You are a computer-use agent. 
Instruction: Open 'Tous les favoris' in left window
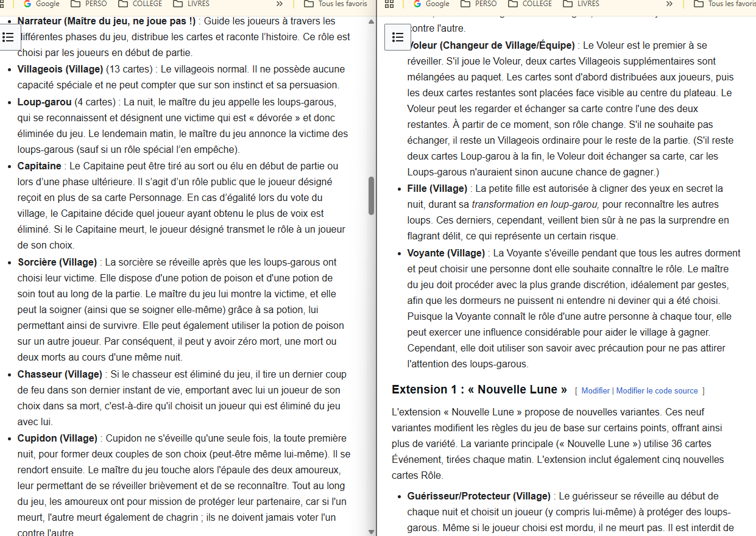336,4
